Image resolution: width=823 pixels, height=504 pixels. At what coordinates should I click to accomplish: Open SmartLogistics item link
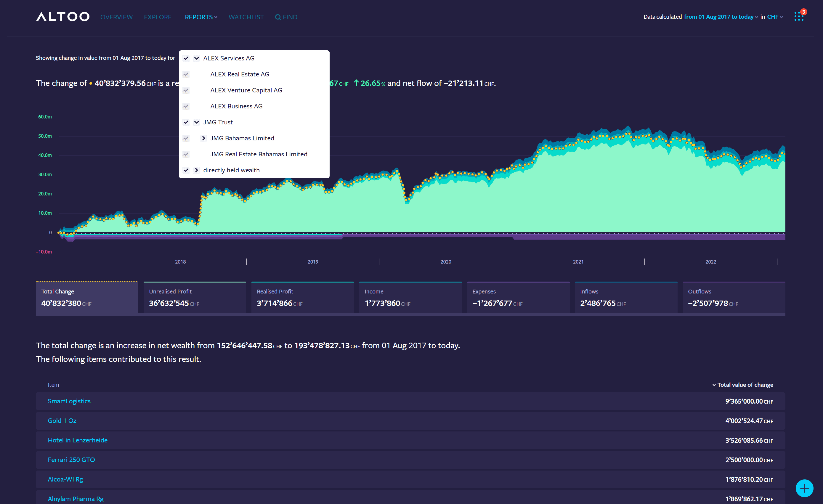(69, 401)
